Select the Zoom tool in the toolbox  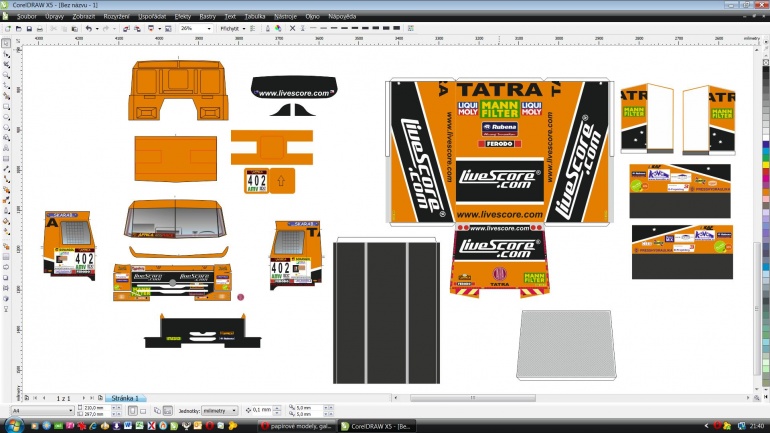tap(6, 75)
